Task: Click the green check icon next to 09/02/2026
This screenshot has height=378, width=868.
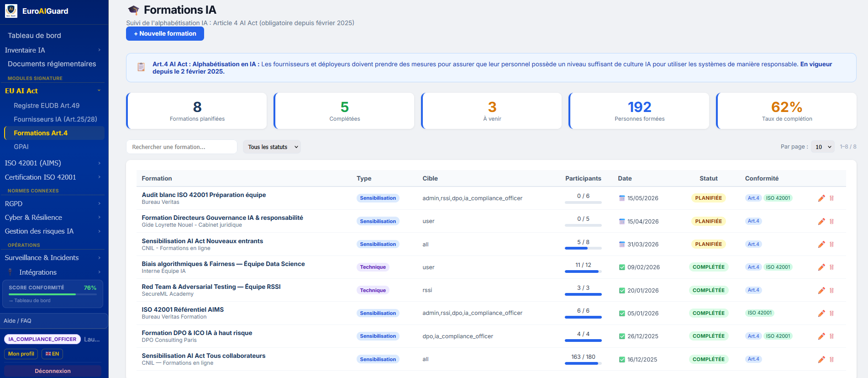Action: tap(622, 267)
